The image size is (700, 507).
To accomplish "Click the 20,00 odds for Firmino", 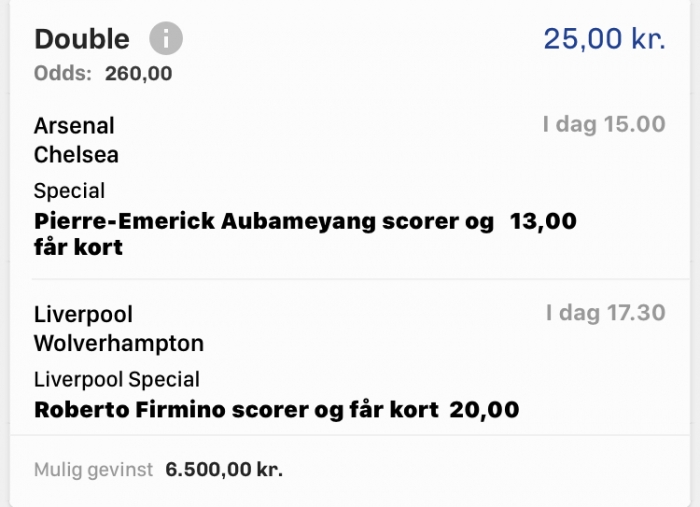I will pyautogui.click(x=484, y=410).
